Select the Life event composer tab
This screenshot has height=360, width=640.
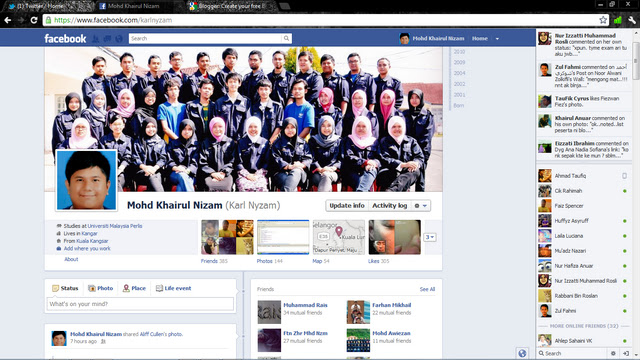(x=173, y=288)
